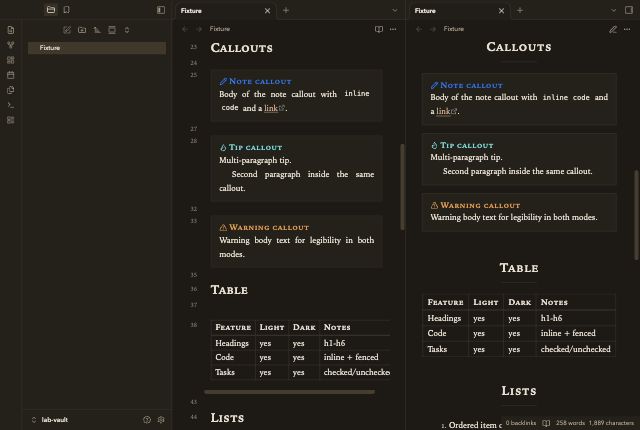Open more options in the right pane
Image resolution: width=640 pixels, height=430 pixels.
[627, 29]
